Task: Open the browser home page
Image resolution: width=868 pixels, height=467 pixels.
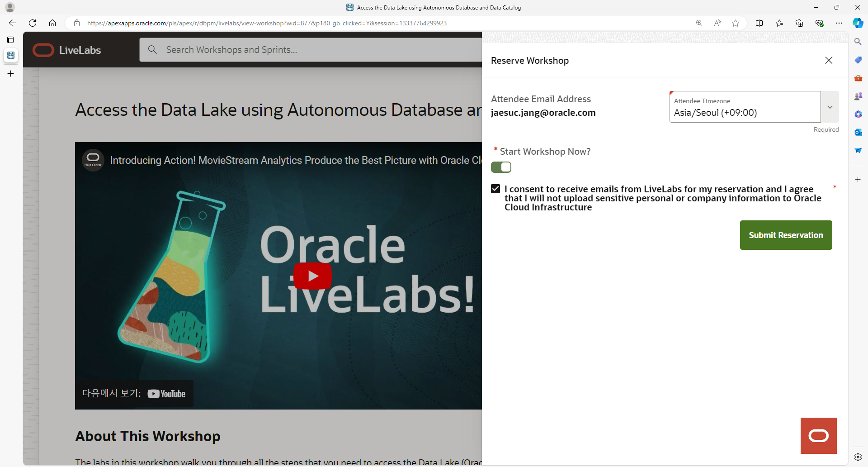Action: tap(52, 23)
